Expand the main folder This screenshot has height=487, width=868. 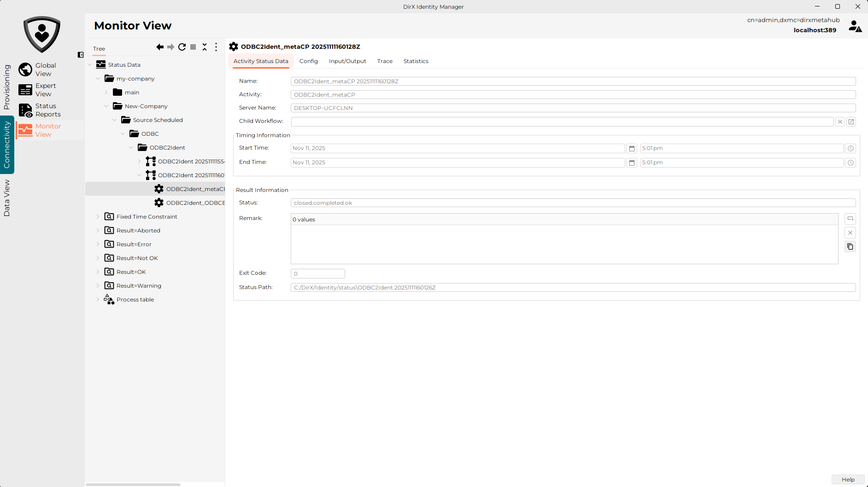106,93
